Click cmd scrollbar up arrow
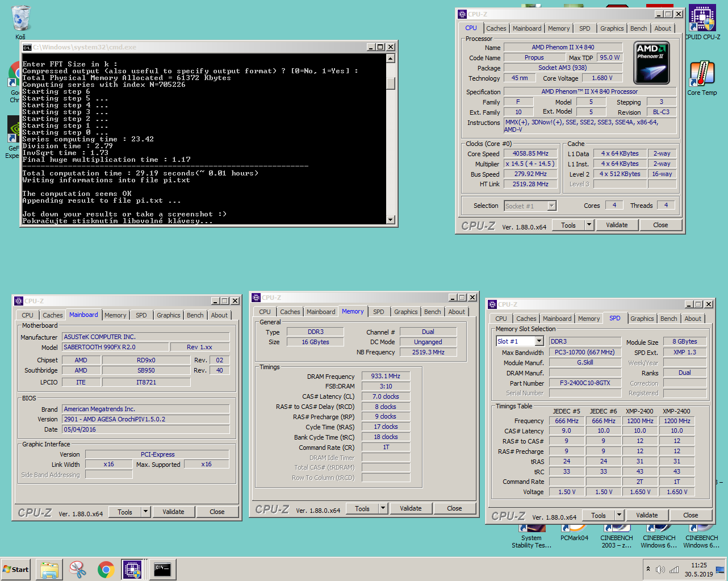 [391, 58]
